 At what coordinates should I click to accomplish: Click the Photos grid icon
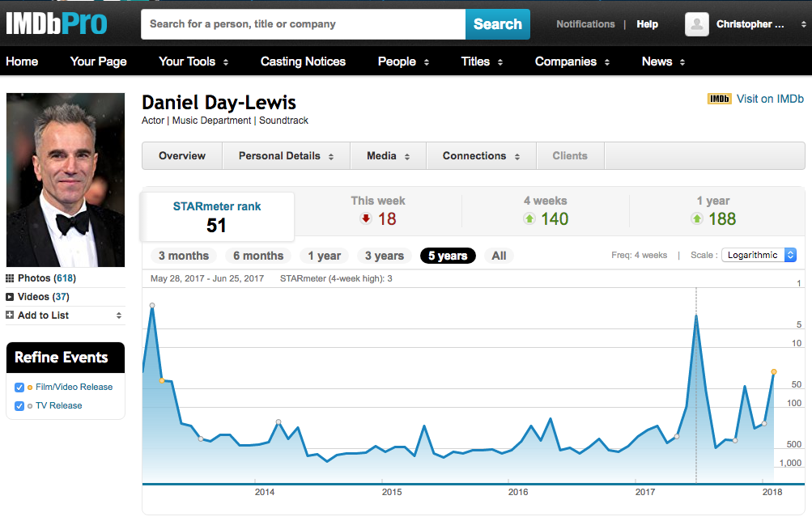pos(10,278)
